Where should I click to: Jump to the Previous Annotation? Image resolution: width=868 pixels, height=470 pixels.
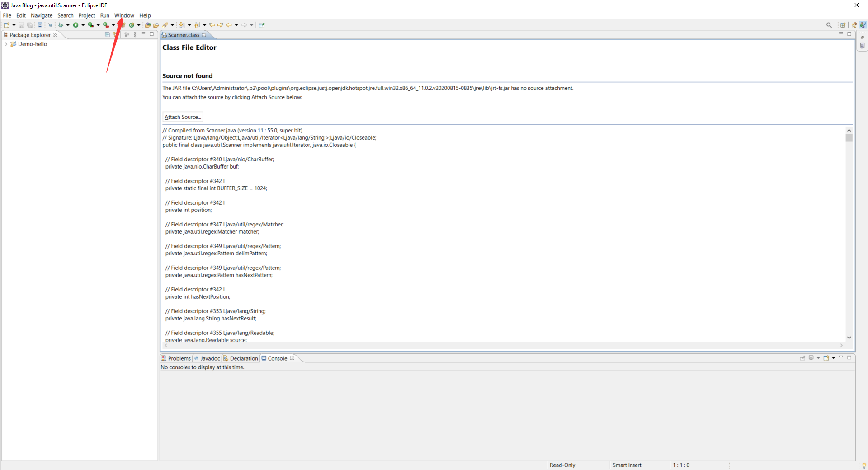197,25
